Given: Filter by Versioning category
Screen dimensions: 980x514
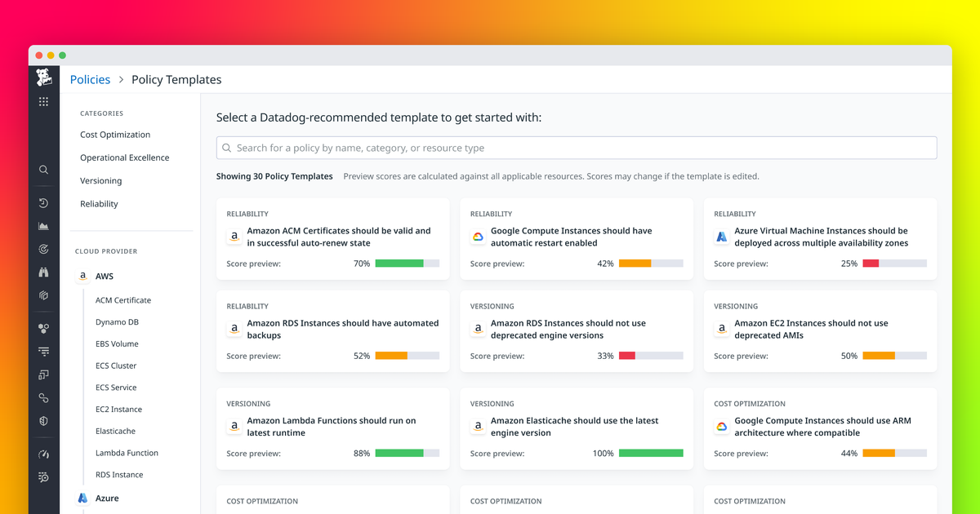Looking at the screenshot, I should 101,181.
